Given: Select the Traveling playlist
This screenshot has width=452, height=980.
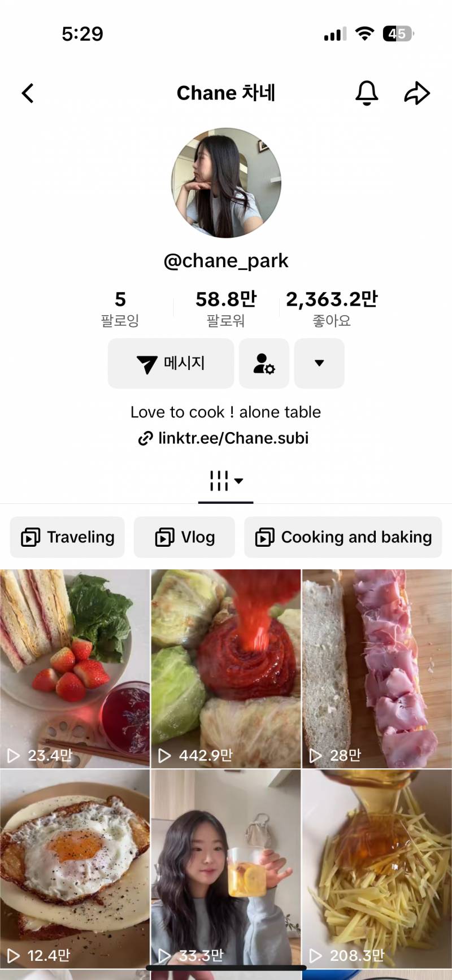Looking at the screenshot, I should (67, 537).
